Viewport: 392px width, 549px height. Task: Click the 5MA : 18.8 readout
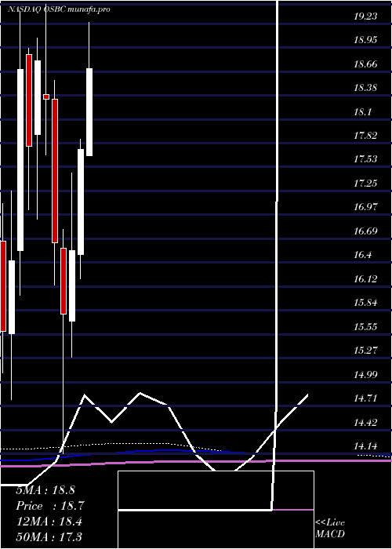coord(45,490)
